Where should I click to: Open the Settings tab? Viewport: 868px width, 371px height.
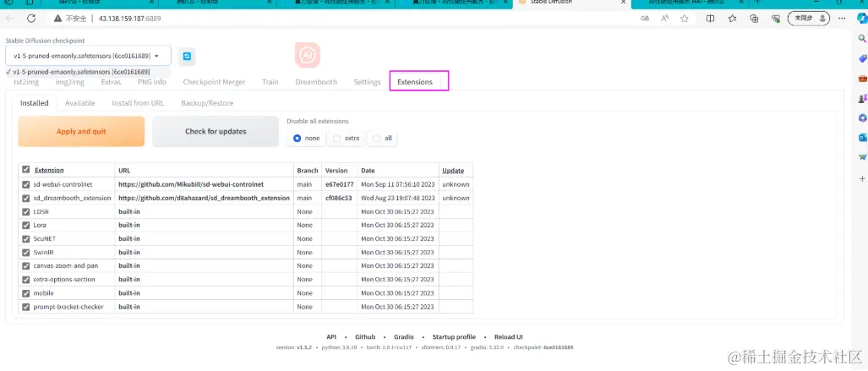367,82
